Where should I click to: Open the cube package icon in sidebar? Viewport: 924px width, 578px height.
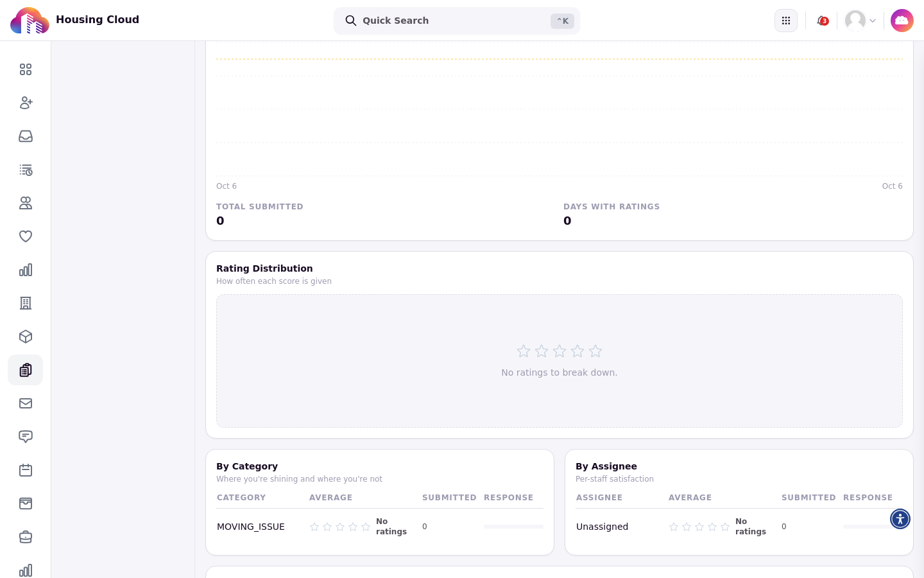26,337
